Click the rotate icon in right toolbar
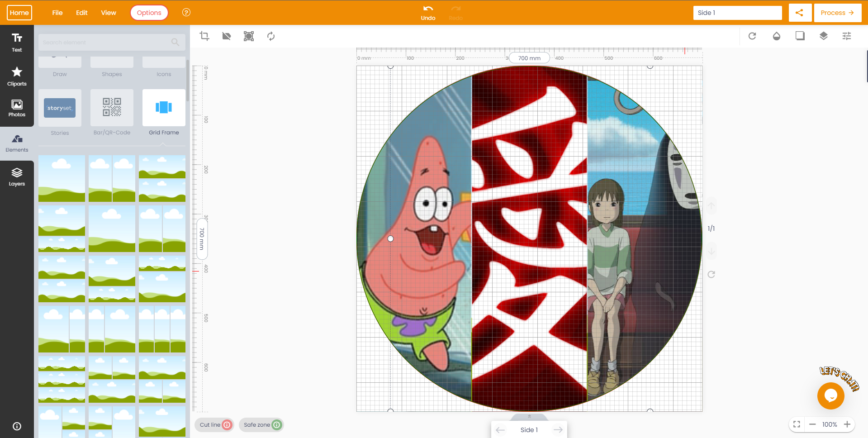 [752, 36]
